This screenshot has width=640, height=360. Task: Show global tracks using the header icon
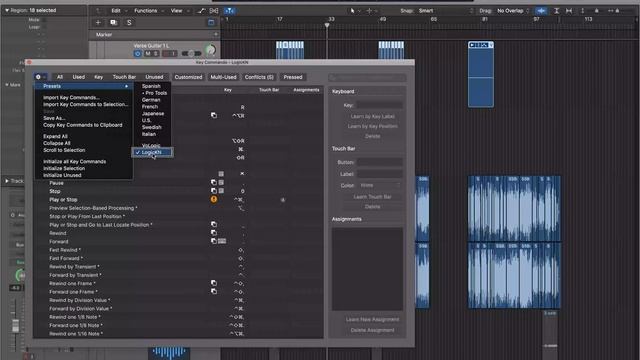pos(211,22)
